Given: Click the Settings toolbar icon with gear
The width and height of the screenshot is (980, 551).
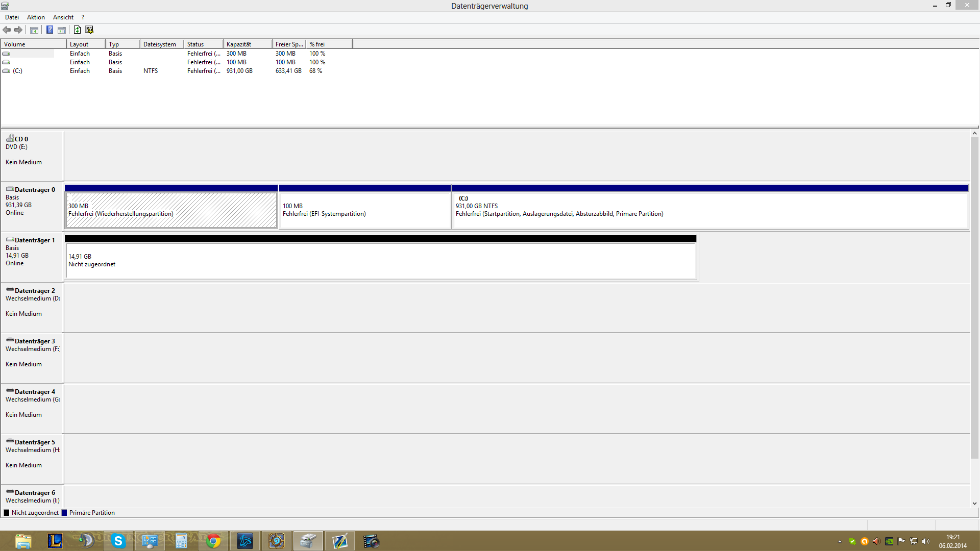Looking at the screenshot, I should click(x=89, y=30).
